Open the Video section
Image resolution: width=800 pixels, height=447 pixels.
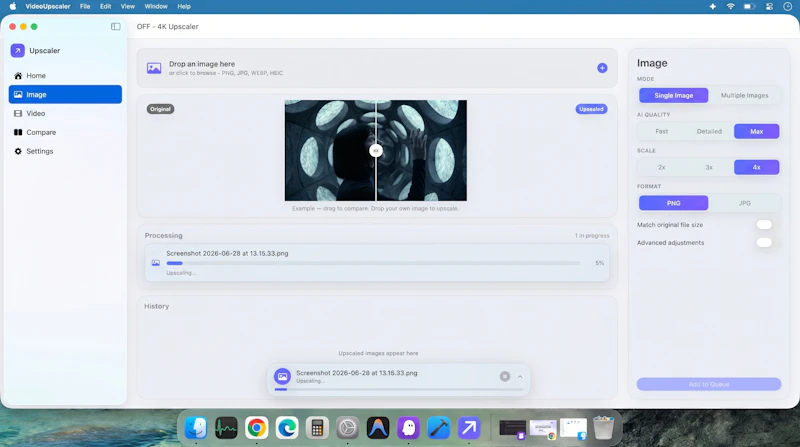[65, 113]
